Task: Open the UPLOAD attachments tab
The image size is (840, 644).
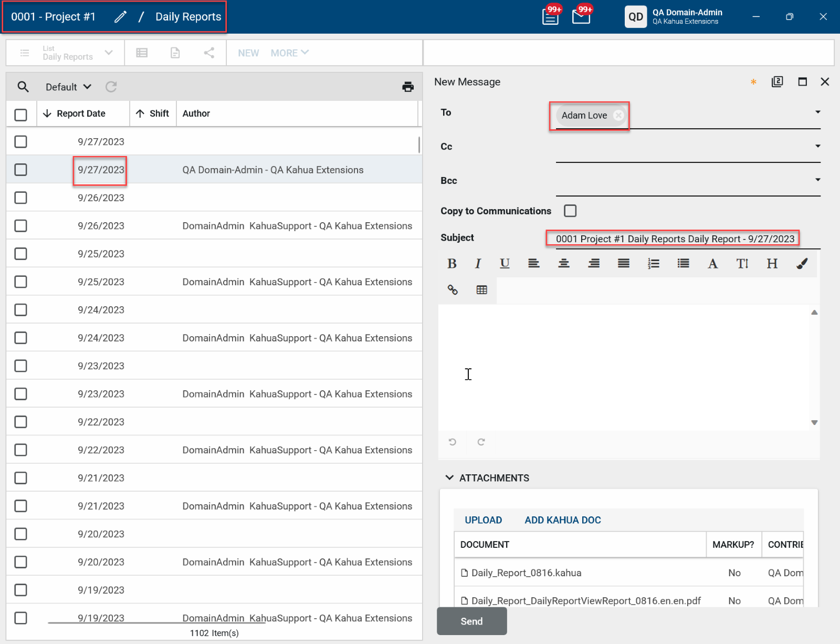Action: [483, 520]
